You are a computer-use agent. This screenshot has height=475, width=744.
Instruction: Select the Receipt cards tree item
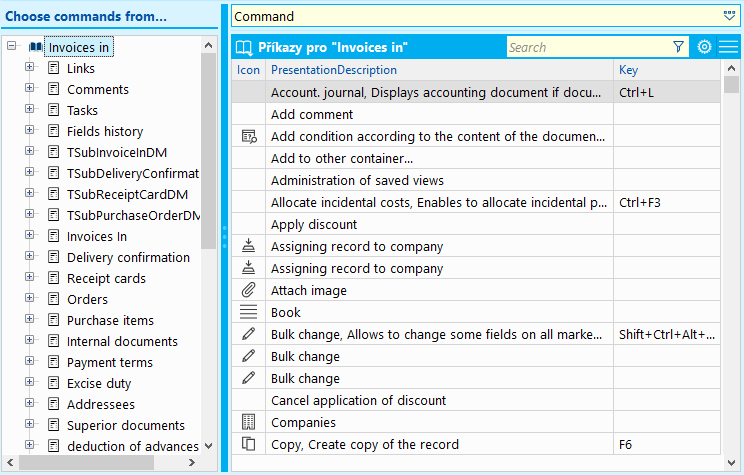click(106, 278)
